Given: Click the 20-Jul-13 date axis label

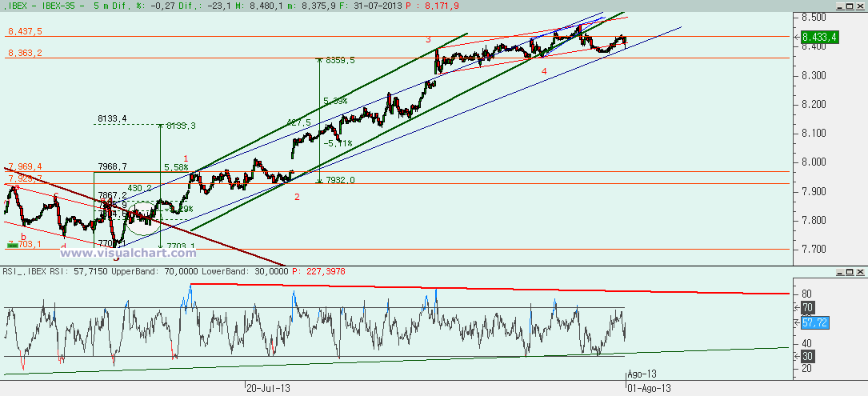Looking at the screenshot, I should pyautogui.click(x=268, y=388).
